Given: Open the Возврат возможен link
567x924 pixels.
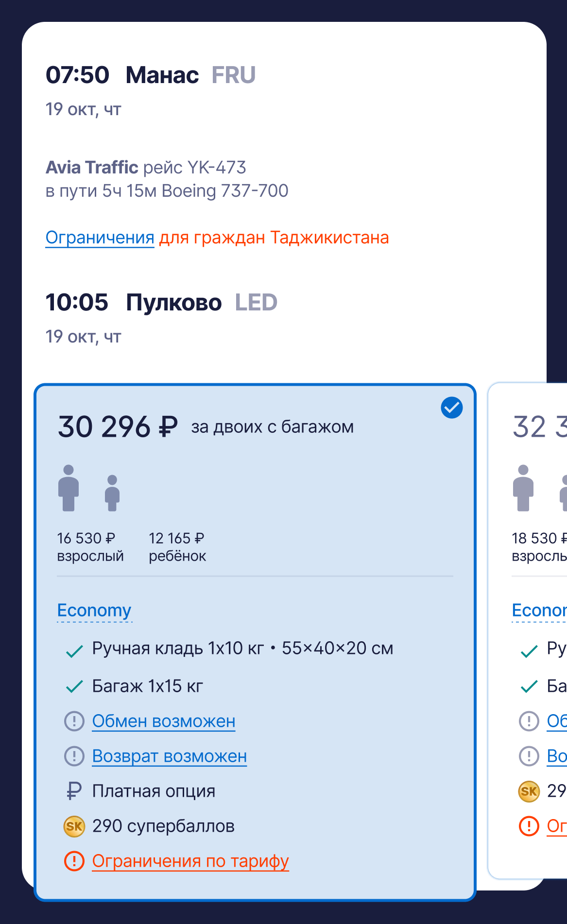Looking at the screenshot, I should coord(170,756).
